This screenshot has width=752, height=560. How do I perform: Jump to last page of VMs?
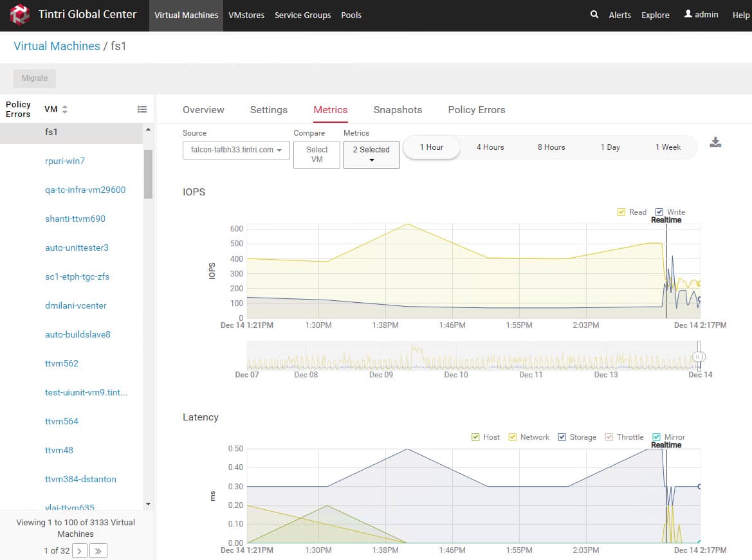(x=98, y=551)
